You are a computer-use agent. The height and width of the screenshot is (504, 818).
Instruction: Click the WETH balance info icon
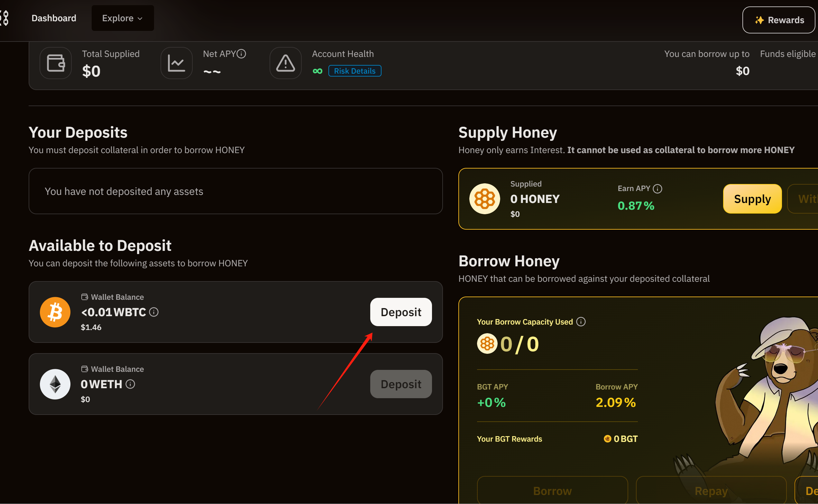click(x=130, y=384)
